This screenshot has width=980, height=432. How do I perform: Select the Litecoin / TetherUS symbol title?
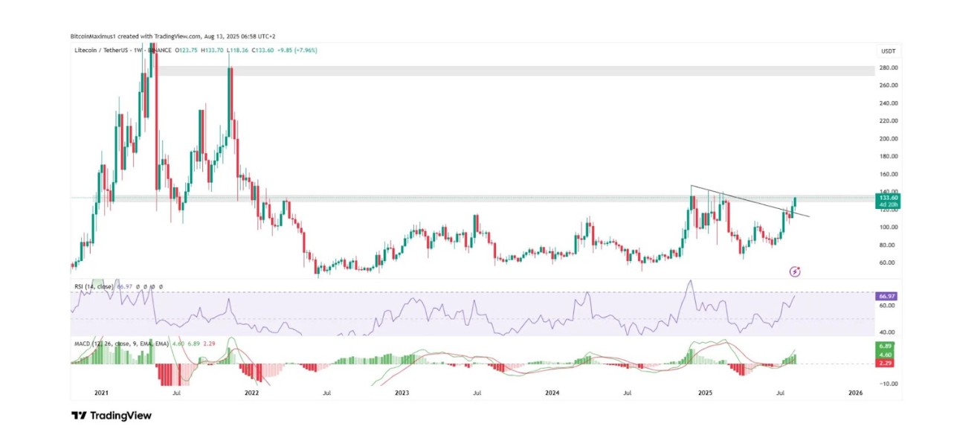click(102, 50)
